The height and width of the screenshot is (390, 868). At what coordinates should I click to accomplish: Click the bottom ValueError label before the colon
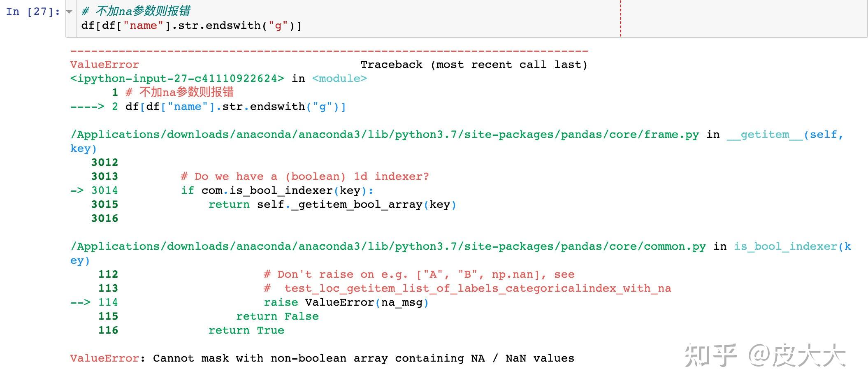coord(104,359)
